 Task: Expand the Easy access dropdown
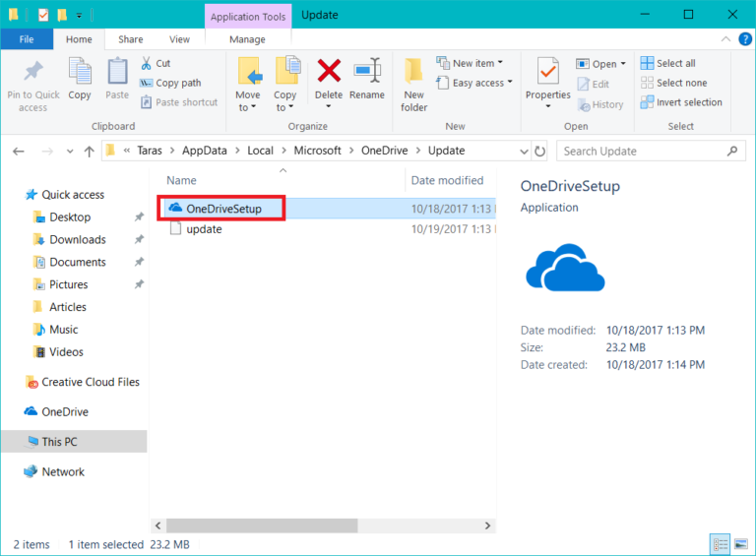(510, 82)
